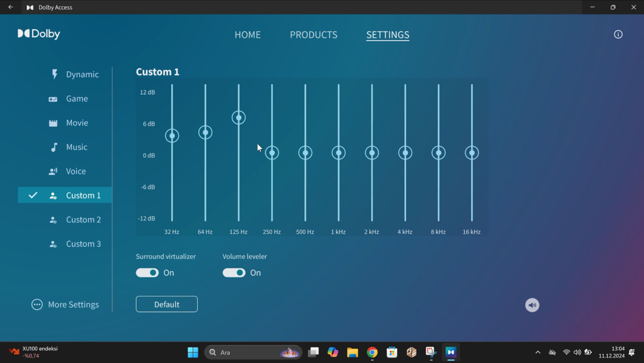
Task: Click the Custom 1 profile icon
Action: tap(53, 196)
